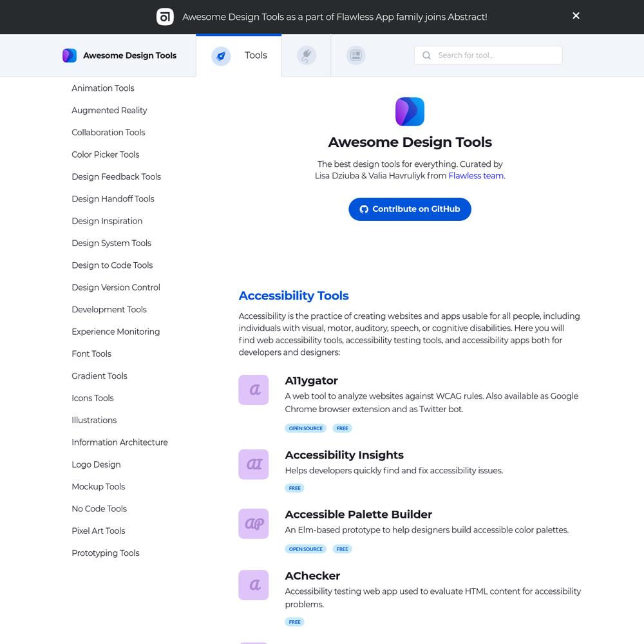Select No Code Tools in sidebar
644x644 pixels.
[99, 509]
